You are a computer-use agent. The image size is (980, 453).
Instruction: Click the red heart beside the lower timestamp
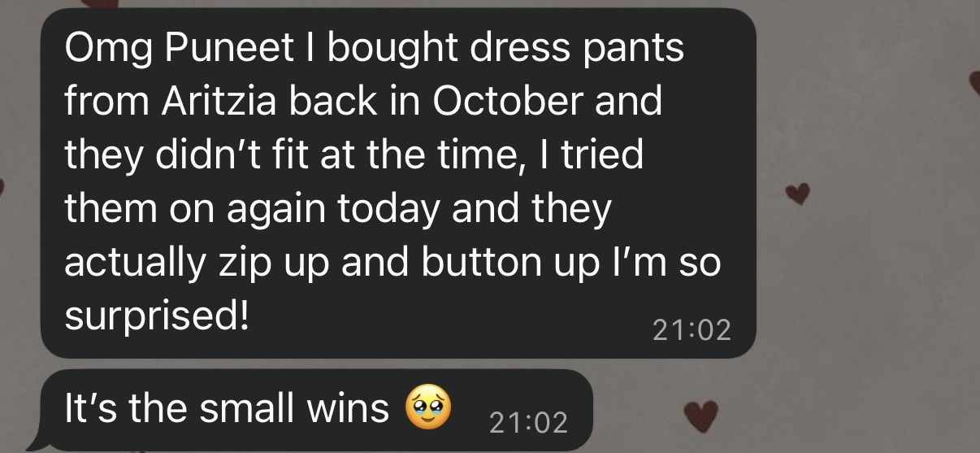point(696,414)
